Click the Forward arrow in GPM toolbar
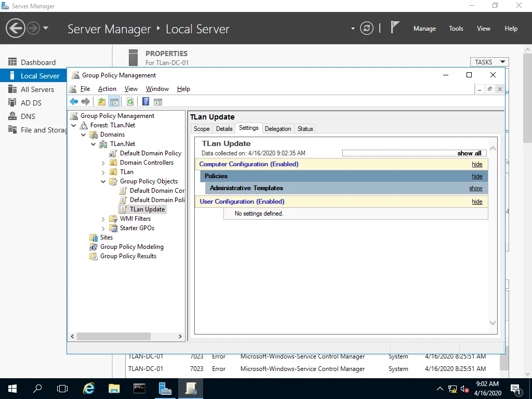Image resolution: width=532 pixels, height=399 pixels. click(x=86, y=101)
